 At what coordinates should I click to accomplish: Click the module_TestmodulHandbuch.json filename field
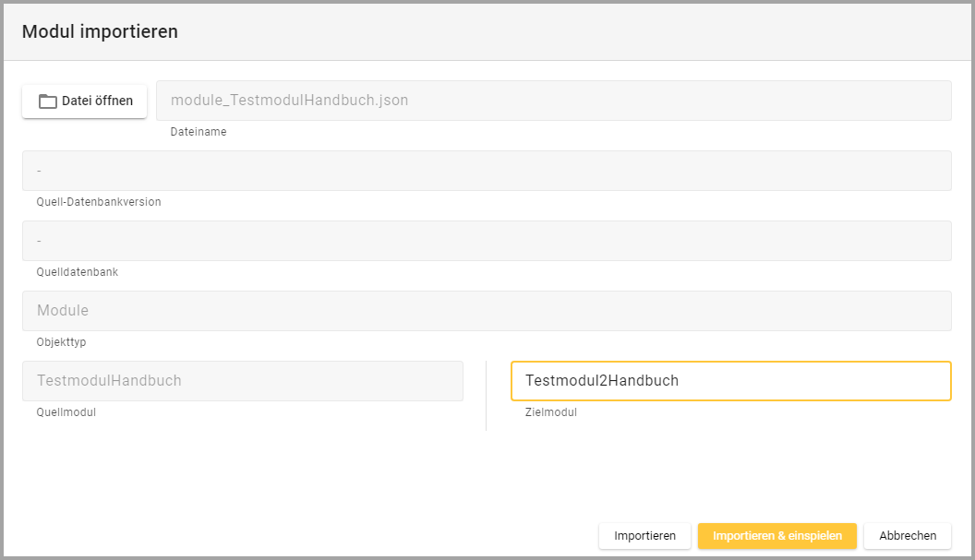(553, 100)
